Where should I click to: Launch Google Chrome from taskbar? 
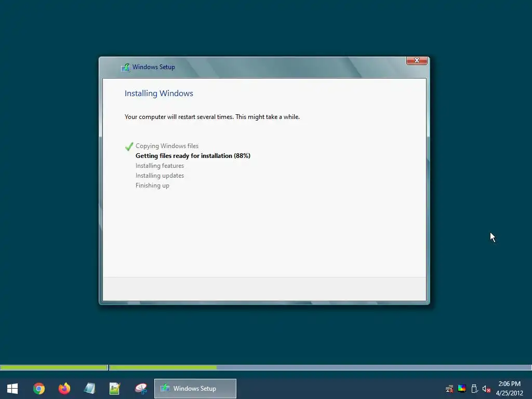point(38,389)
